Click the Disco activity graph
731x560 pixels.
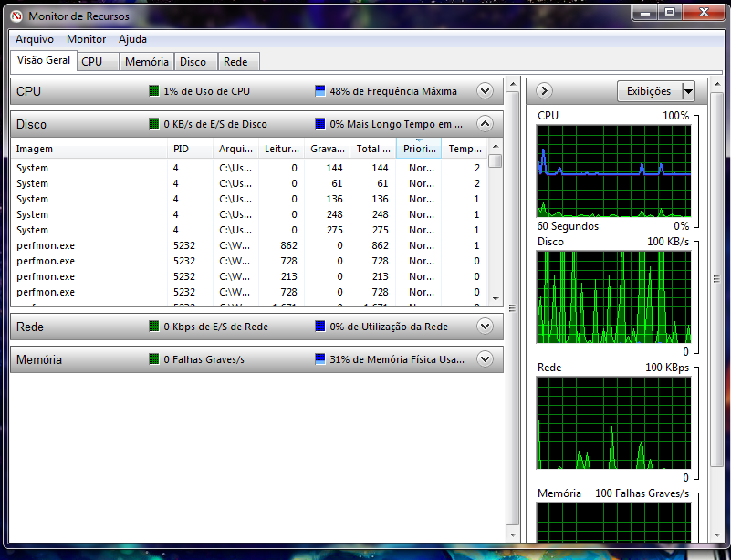click(x=613, y=296)
